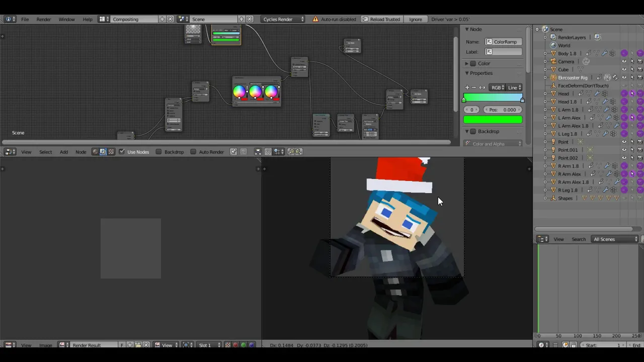Enable the Use Nodes checkbox
The height and width of the screenshot is (362, 644).
click(122, 152)
